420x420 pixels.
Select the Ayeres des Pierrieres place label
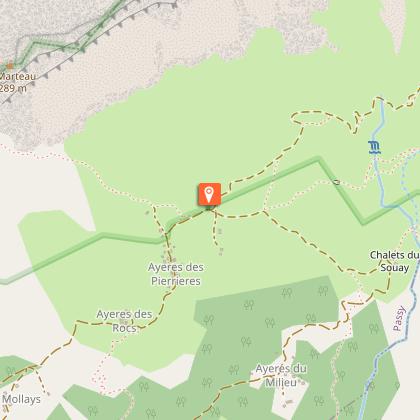pyautogui.click(x=176, y=274)
